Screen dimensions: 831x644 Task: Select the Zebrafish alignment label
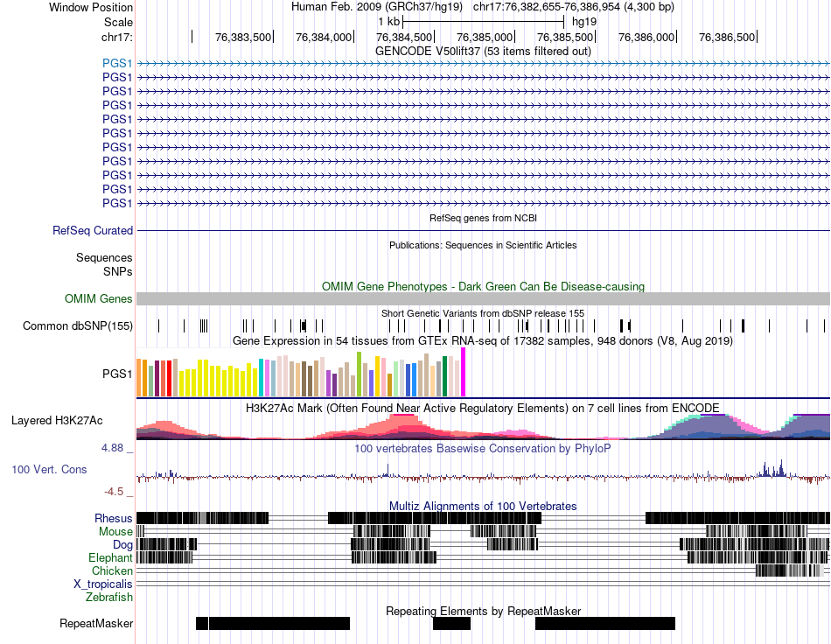point(109,597)
